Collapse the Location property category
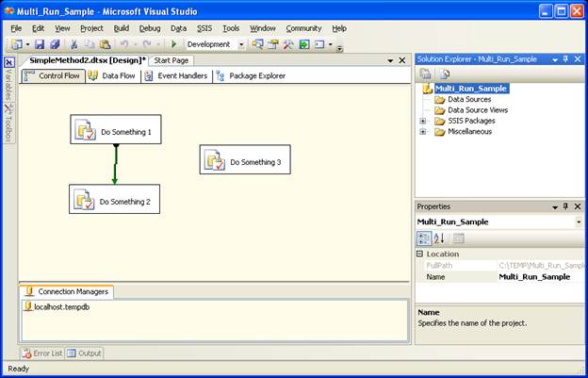Image resolution: width=588 pixels, height=378 pixels. [420, 254]
